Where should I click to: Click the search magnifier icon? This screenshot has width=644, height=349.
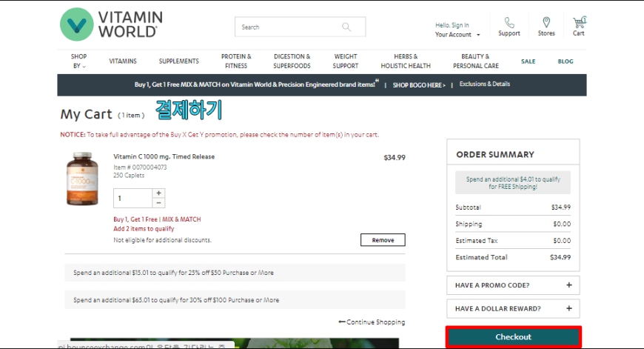point(346,27)
